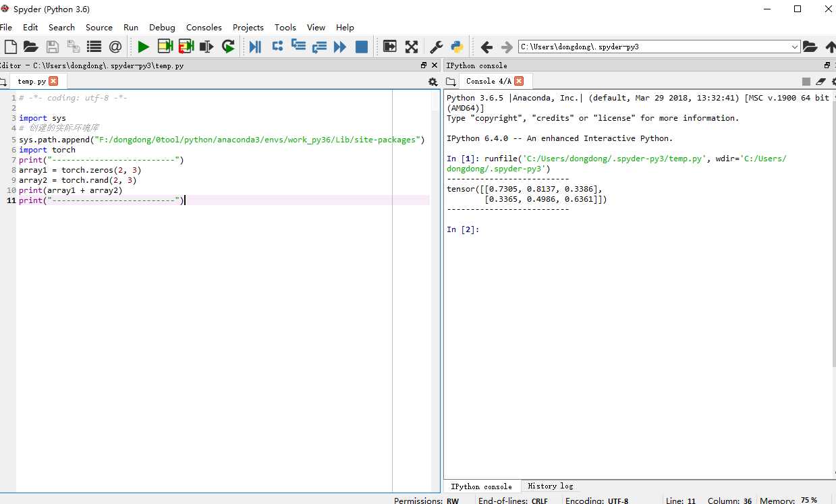
Task: Open the Consoles menu
Action: (204, 27)
